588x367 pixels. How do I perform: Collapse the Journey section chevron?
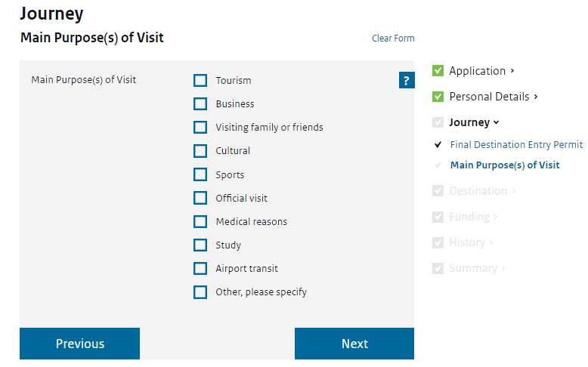(x=497, y=122)
